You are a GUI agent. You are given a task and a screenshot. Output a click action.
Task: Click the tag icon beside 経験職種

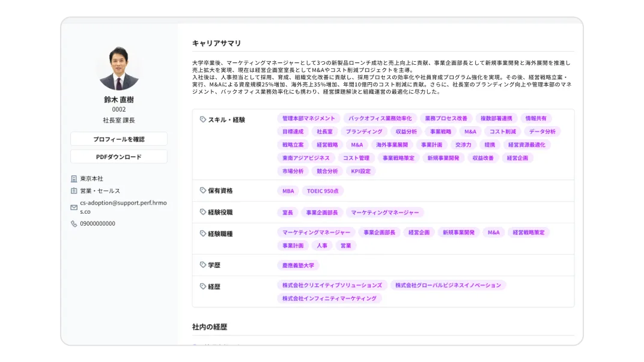(203, 232)
